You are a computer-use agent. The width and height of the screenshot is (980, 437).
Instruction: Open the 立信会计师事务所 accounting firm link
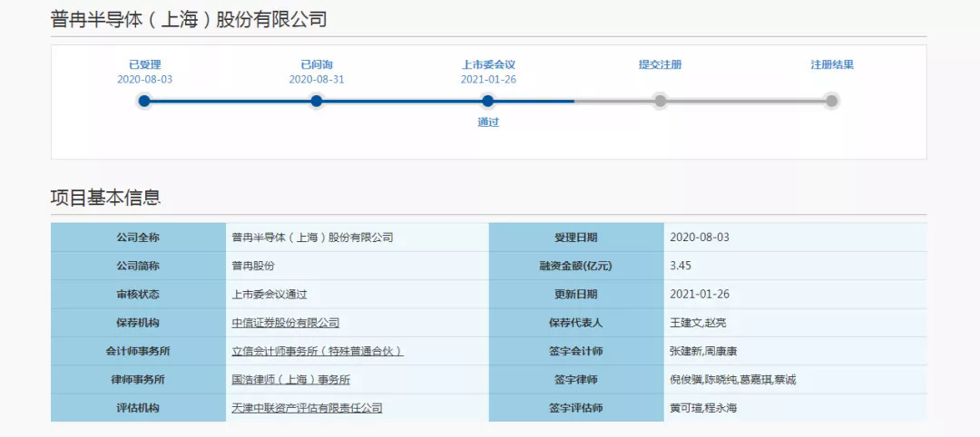[317, 351]
